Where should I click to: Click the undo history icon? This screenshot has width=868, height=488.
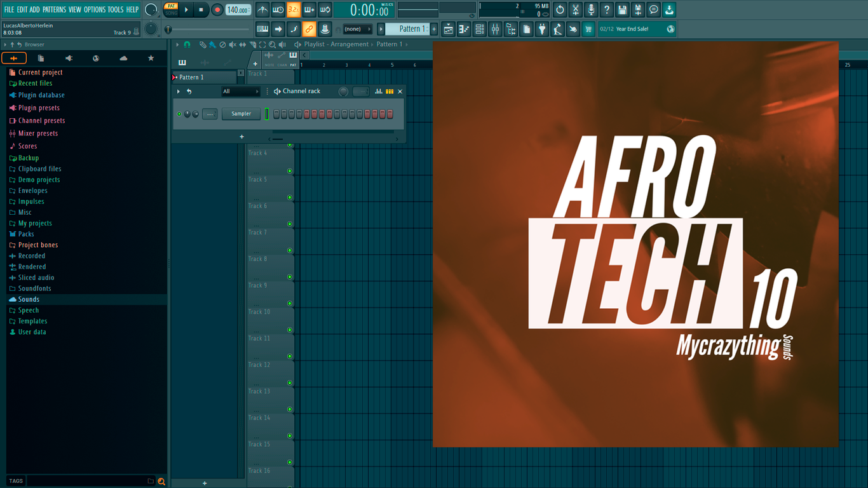560,10
